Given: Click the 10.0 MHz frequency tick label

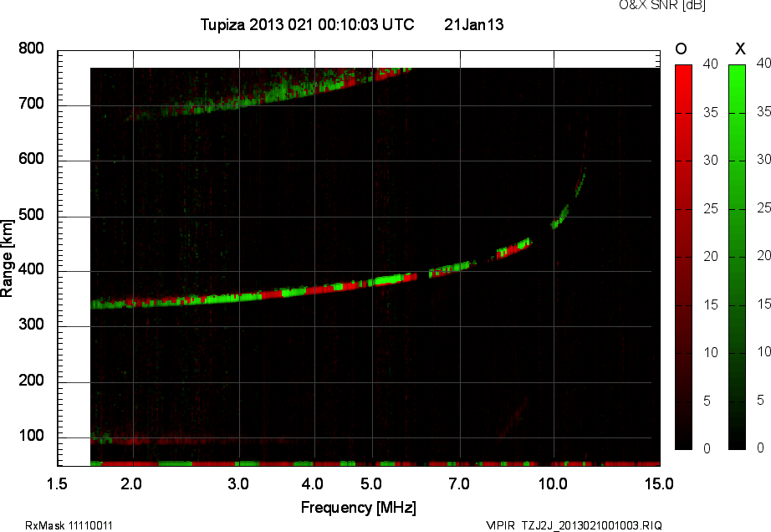Looking at the screenshot, I should [553, 483].
